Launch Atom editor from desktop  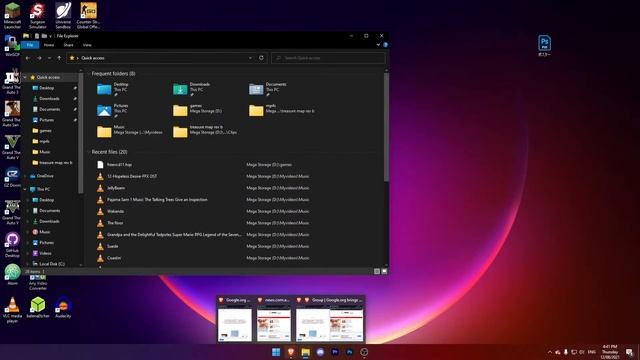coord(12,274)
